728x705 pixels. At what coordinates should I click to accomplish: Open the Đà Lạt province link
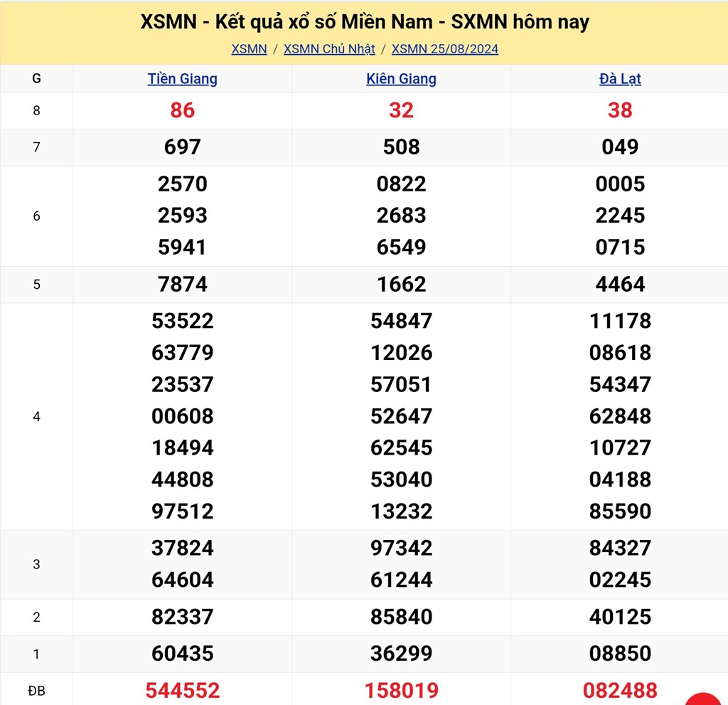click(x=620, y=79)
